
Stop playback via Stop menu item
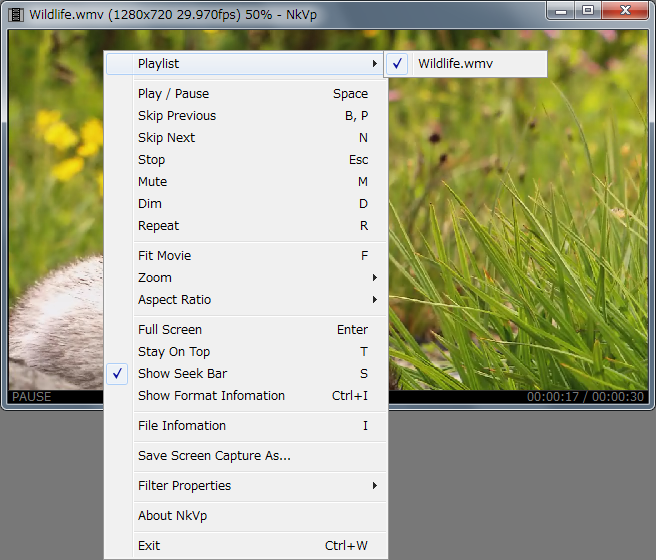(x=245, y=160)
